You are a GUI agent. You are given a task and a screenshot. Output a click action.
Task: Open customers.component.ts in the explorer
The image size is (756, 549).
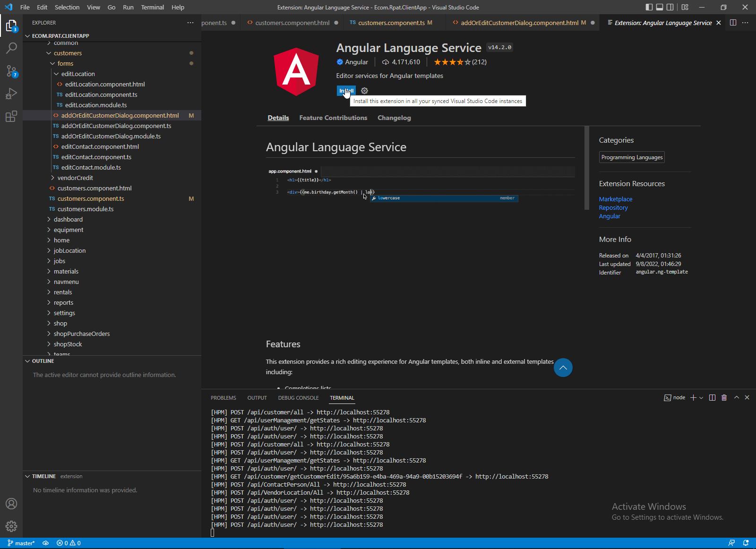[91, 199]
